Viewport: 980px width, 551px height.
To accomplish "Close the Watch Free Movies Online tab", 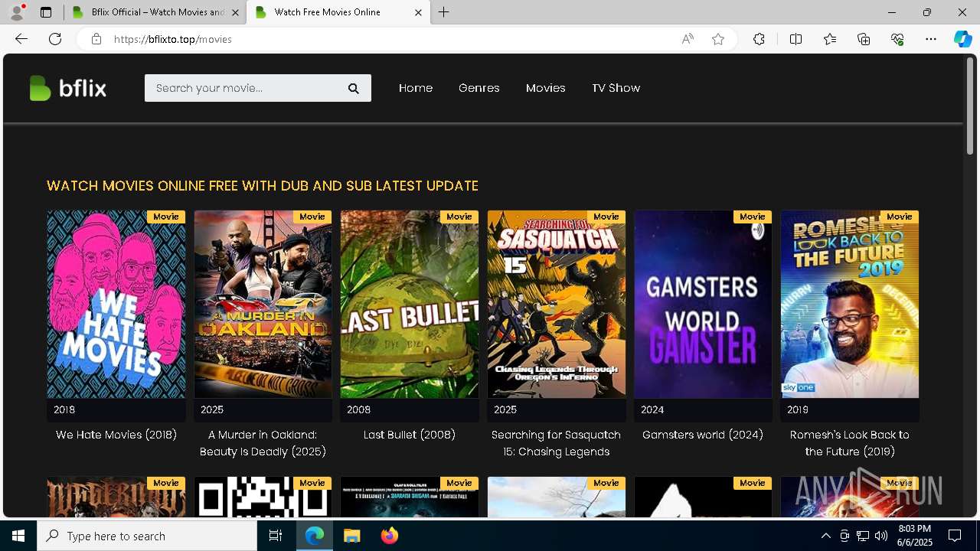I will [x=418, y=12].
